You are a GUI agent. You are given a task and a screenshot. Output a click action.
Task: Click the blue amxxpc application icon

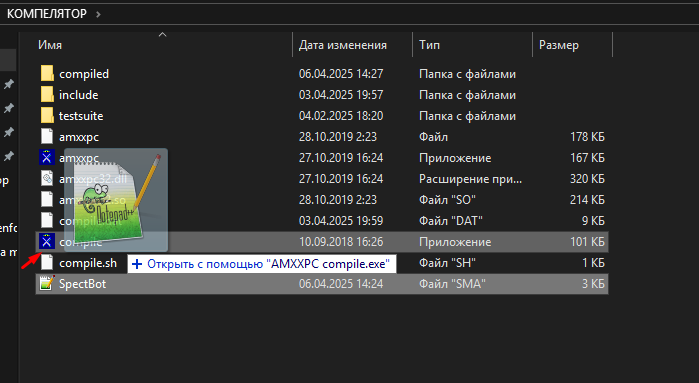click(x=47, y=157)
